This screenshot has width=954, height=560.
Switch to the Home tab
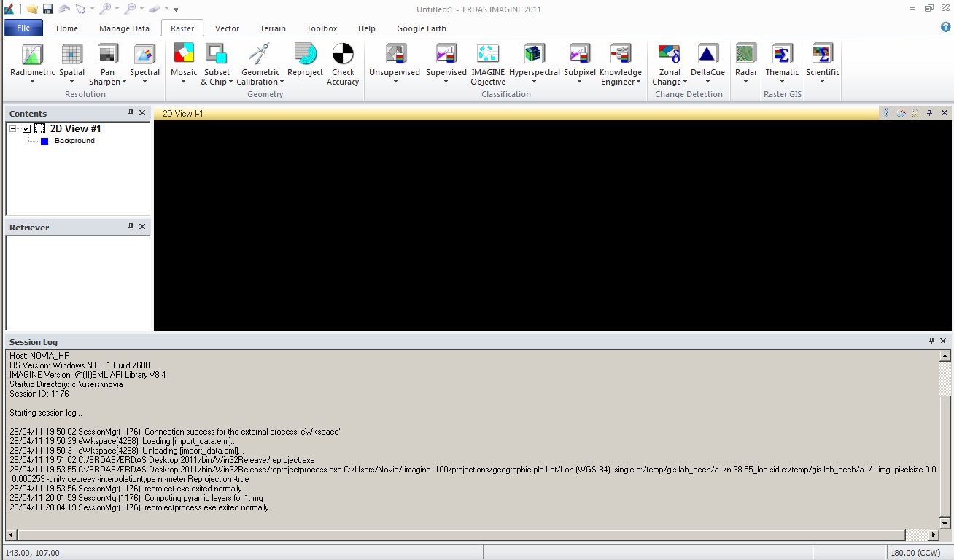click(67, 28)
